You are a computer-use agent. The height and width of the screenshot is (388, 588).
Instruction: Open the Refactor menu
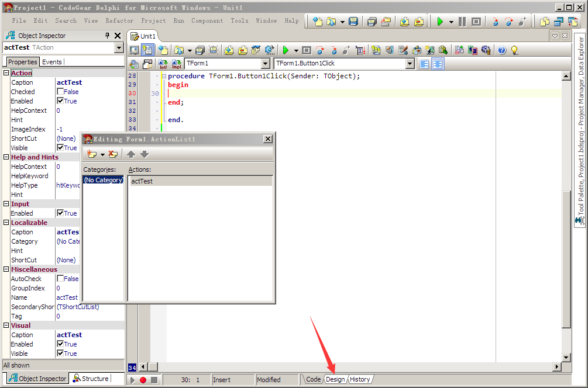119,20
